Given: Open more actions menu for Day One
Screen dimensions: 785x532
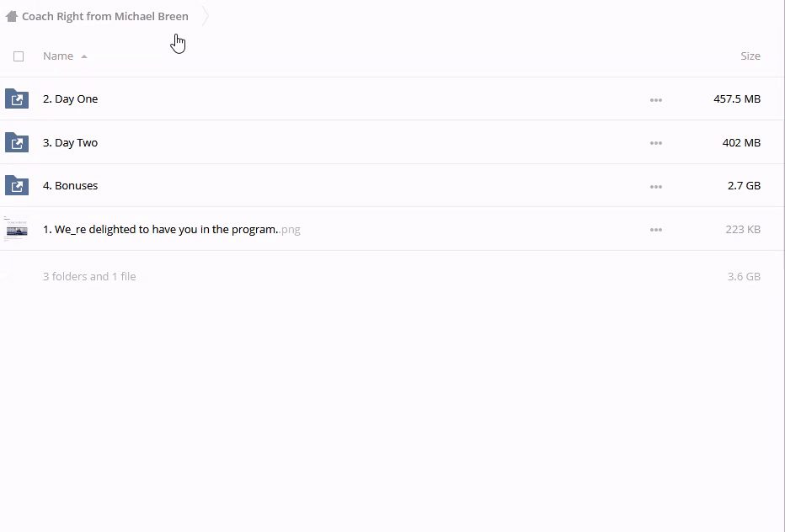Looking at the screenshot, I should coord(656,99).
